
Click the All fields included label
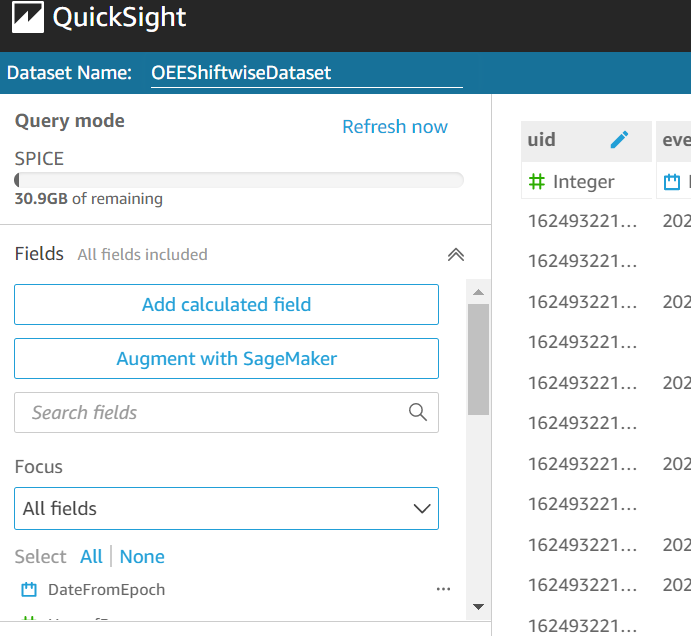click(x=142, y=254)
